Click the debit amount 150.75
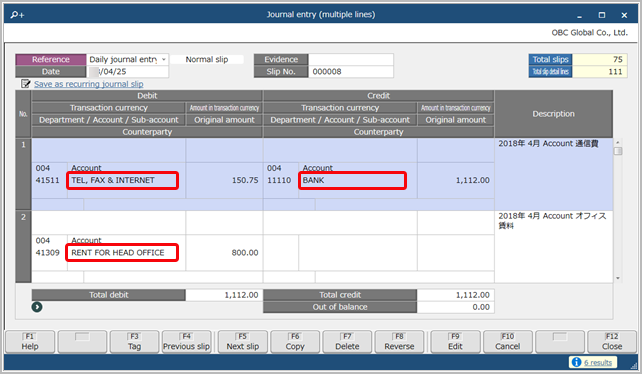The image size is (642, 374). tap(245, 180)
